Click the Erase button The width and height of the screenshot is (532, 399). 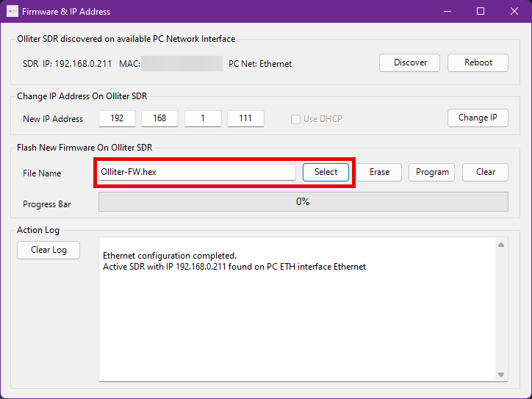pyautogui.click(x=379, y=172)
